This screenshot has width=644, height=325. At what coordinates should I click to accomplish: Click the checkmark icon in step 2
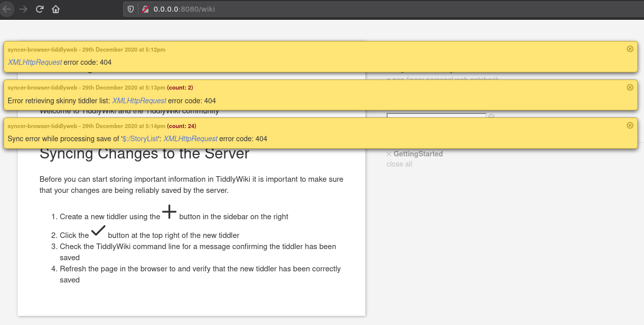pyautogui.click(x=98, y=231)
